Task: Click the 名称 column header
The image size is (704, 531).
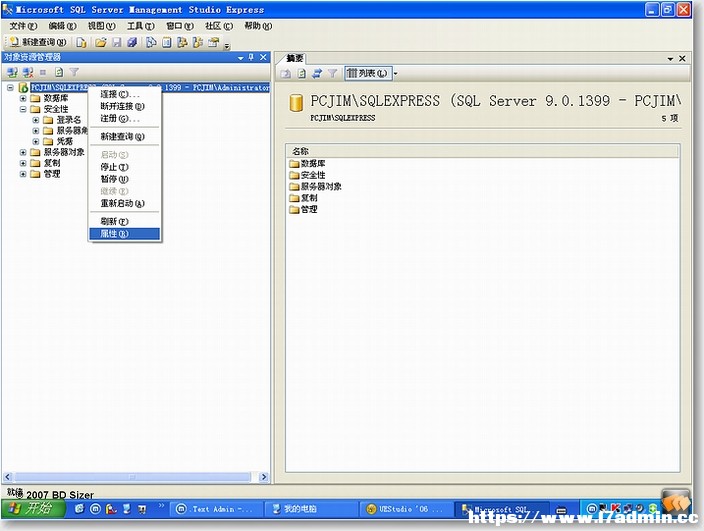Action: (x=483, y=151)
